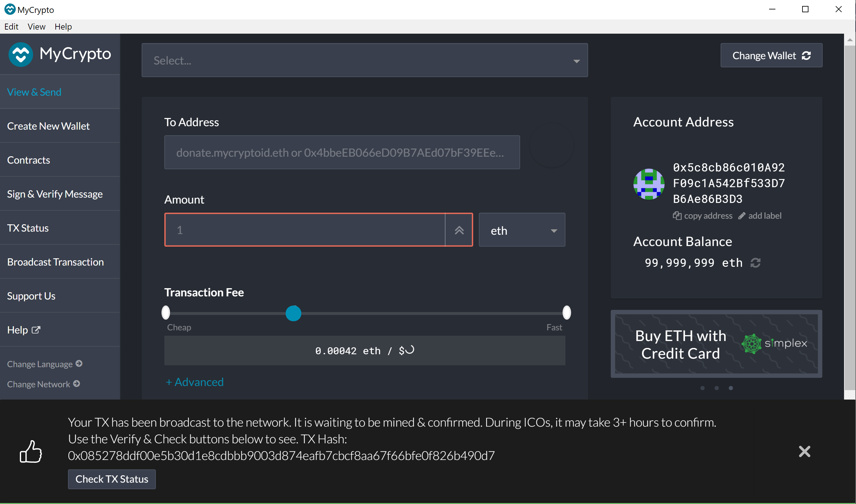Click the Change Language arrow icon
The image size is (856, 504).
point(79,363)
